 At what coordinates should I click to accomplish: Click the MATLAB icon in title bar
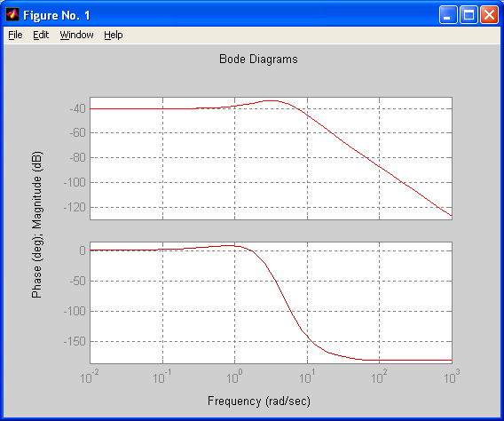12,14
